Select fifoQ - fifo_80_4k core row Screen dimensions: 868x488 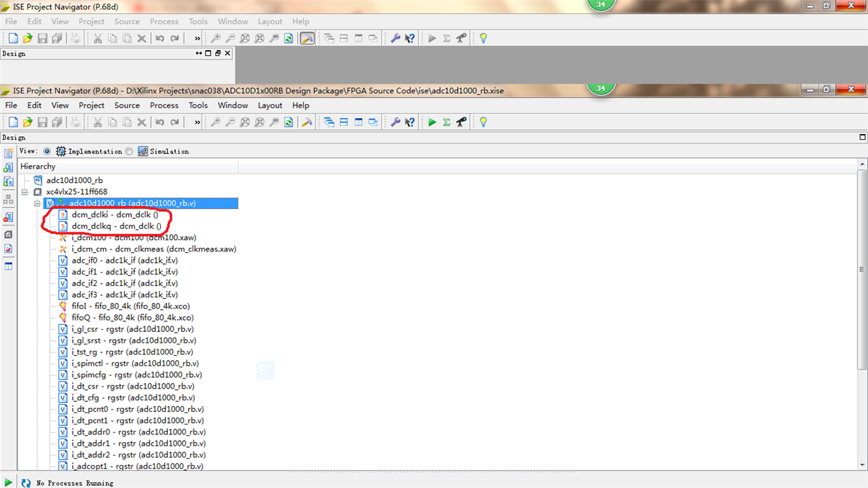pyautogui.click(x=133, y=318)
